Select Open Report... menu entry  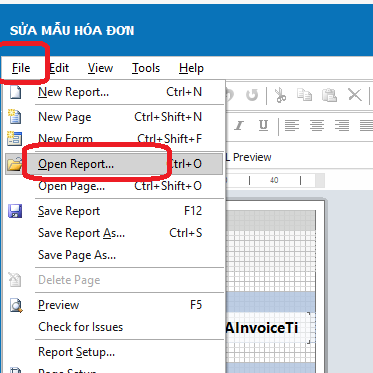(x=113, y=164)
